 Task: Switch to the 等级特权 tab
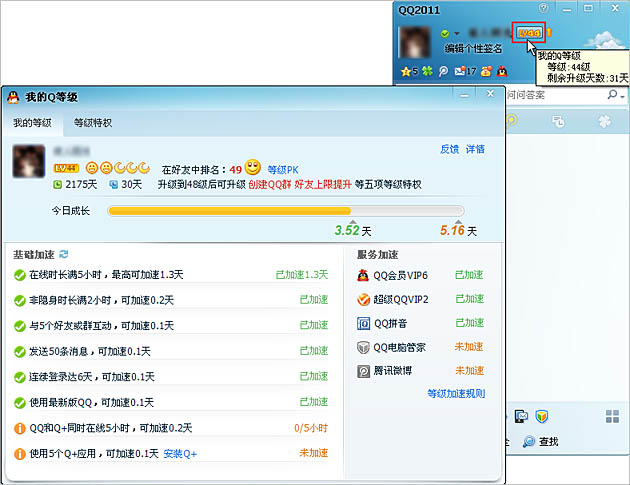92,123
